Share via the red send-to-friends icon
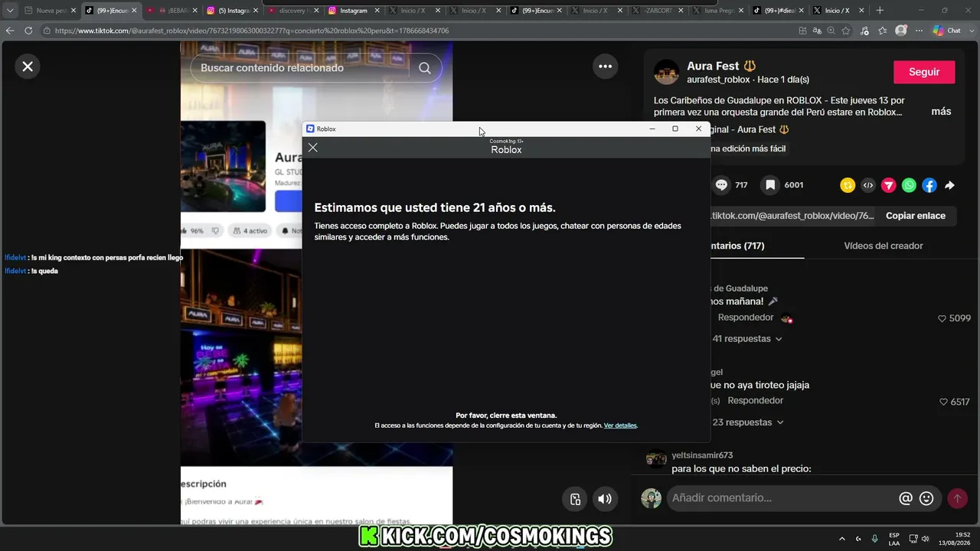This screenshot has height=551, width=980. point(888,185)
